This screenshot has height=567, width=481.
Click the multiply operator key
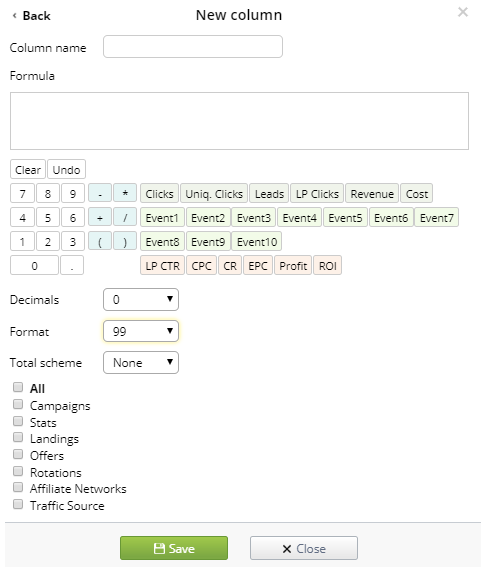tap(125, 193)
